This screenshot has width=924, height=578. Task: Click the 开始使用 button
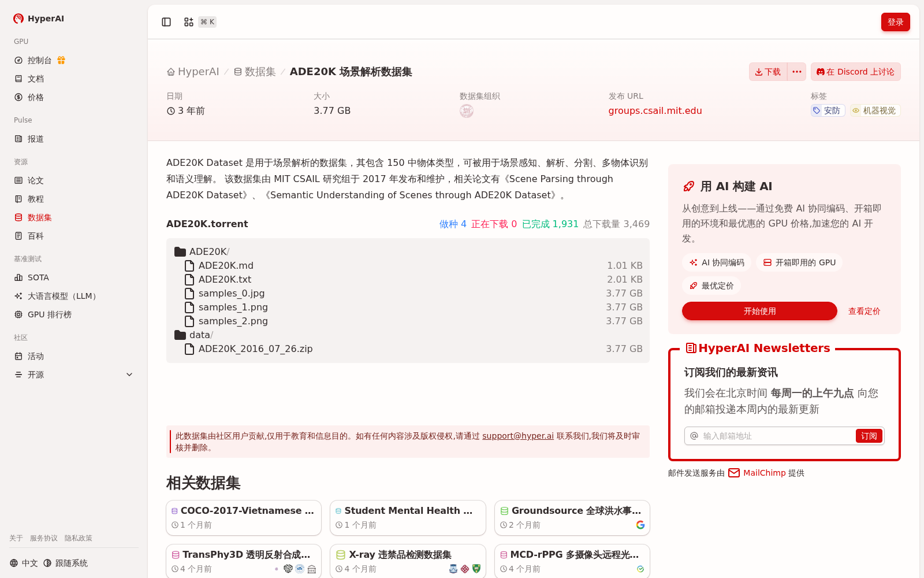759,311
